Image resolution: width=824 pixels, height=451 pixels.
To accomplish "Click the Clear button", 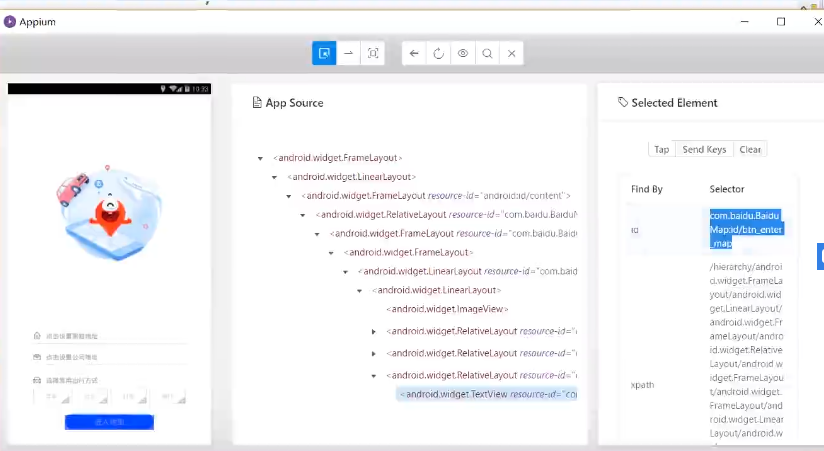I will [750, 149].
